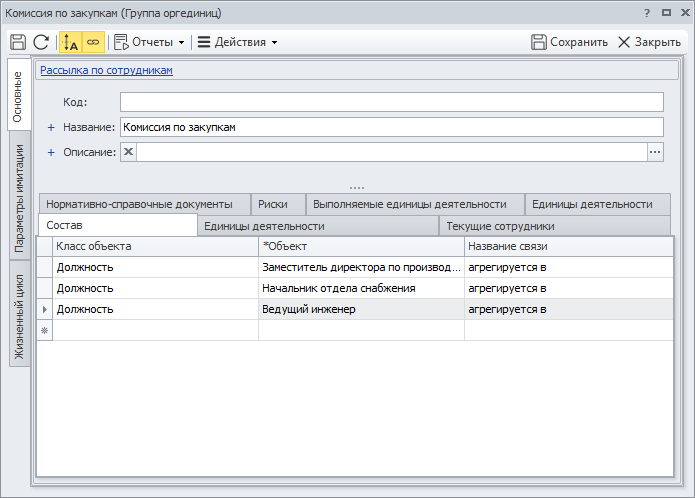The image size is (695, 498).
Task: Click the new row asterisk marker
Action: click(44, 331)
